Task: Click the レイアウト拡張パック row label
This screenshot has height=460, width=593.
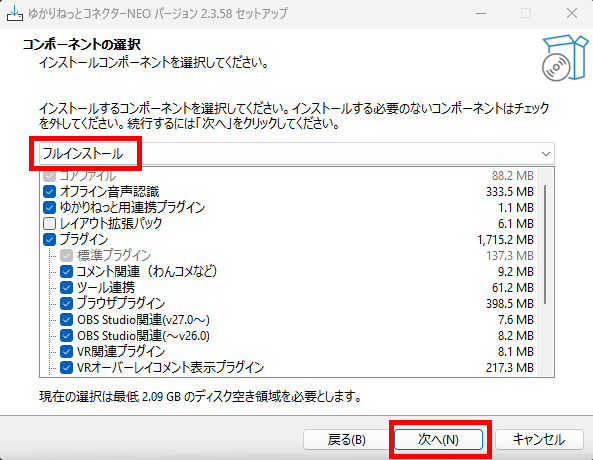Action: pos(111,223)
